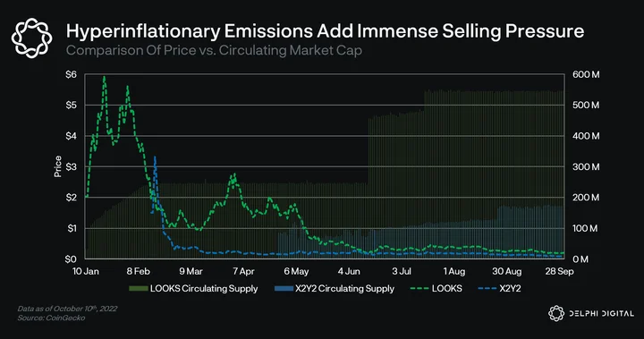Click the Price y-axis title
The height and width of the screenshot is (339, 644).
[57, 166]
